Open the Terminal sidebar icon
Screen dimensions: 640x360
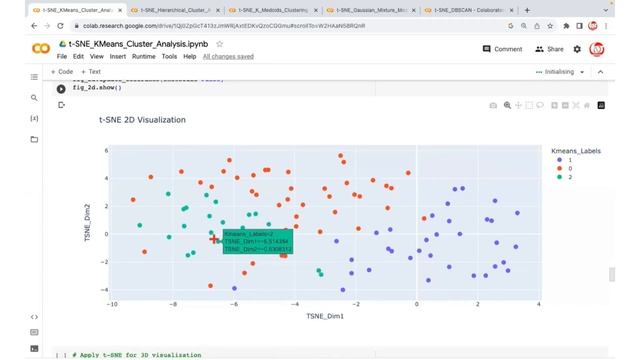click(x=34, y=349)
